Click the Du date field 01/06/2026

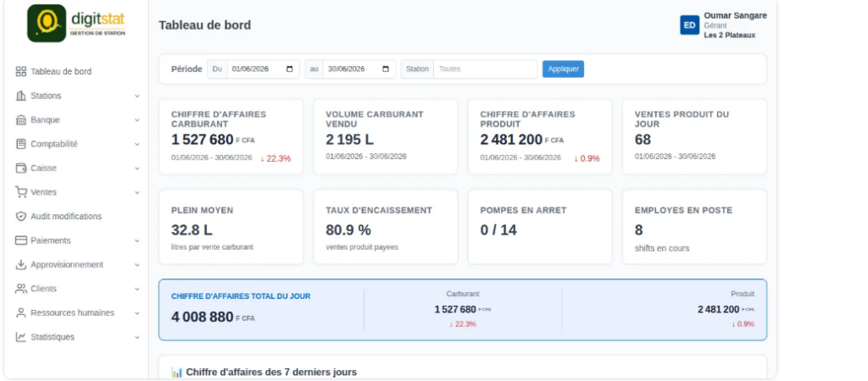tap(264, 69)
